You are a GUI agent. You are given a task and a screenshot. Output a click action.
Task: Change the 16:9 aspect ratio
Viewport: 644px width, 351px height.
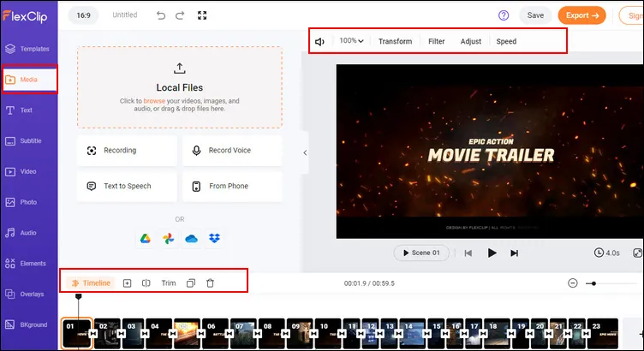pyautogui.click(x=83, y=15)
